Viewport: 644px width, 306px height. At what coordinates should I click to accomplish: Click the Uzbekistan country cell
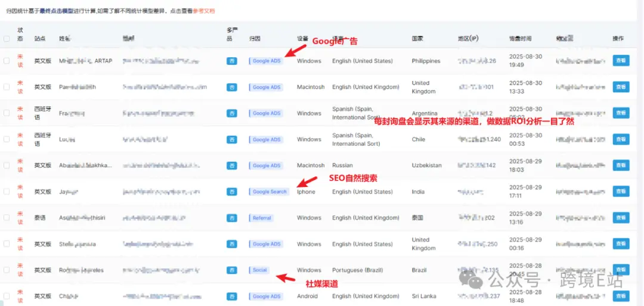[427, 166]
